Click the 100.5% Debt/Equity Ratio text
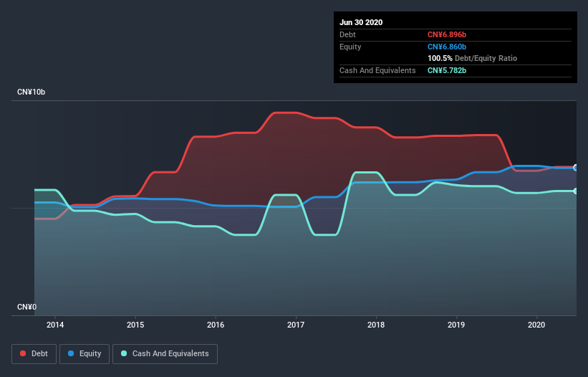 click(x=473, y=59)
